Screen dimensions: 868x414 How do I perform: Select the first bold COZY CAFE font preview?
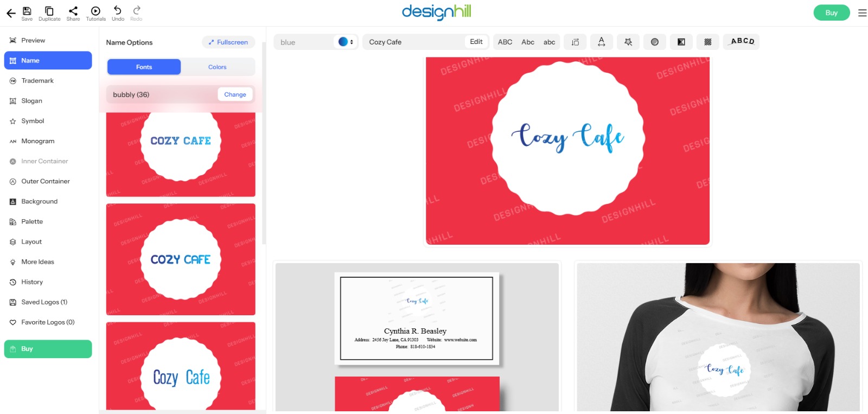click(181, 155)
